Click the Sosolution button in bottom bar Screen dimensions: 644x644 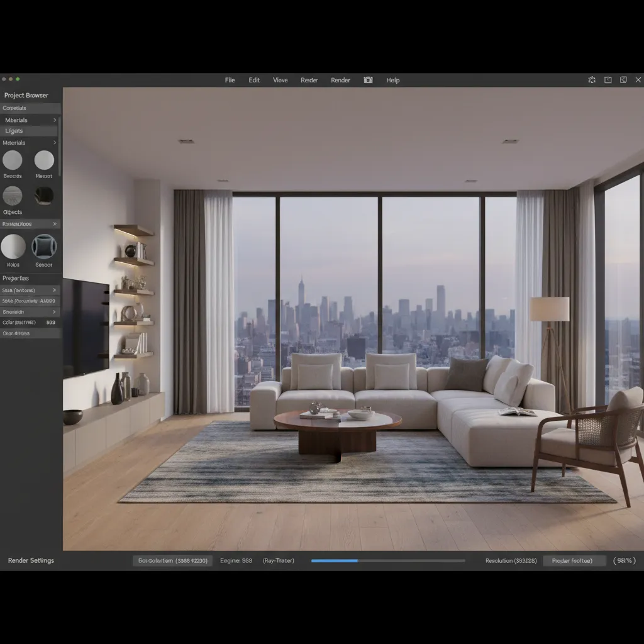(x=172, y=560)
